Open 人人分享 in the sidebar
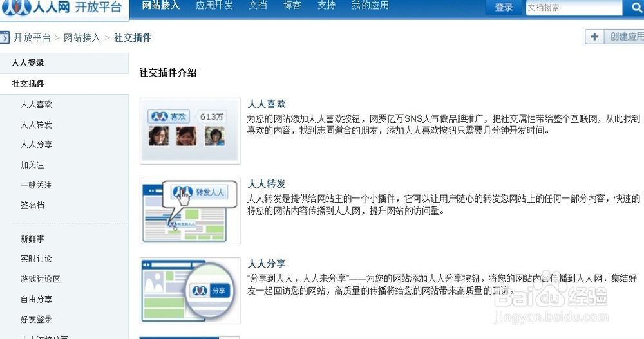This screenshot has width=644, height=339. click(37, 145)
